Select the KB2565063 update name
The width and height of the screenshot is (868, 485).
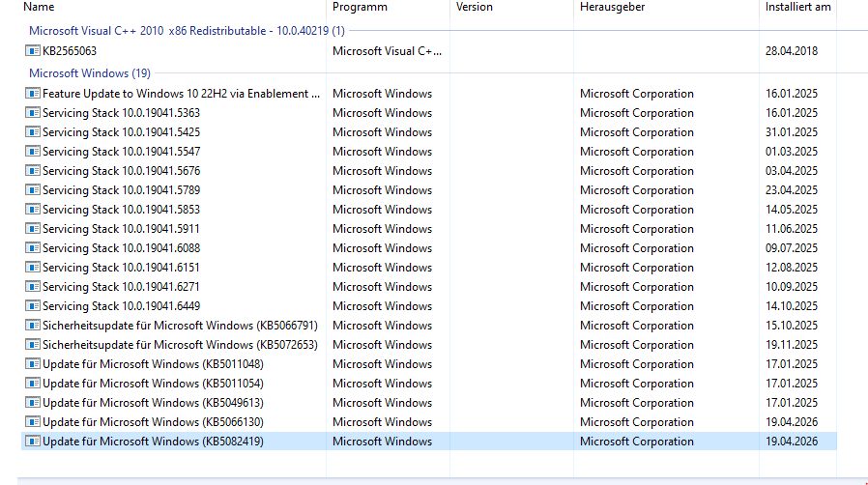[70, 51]
